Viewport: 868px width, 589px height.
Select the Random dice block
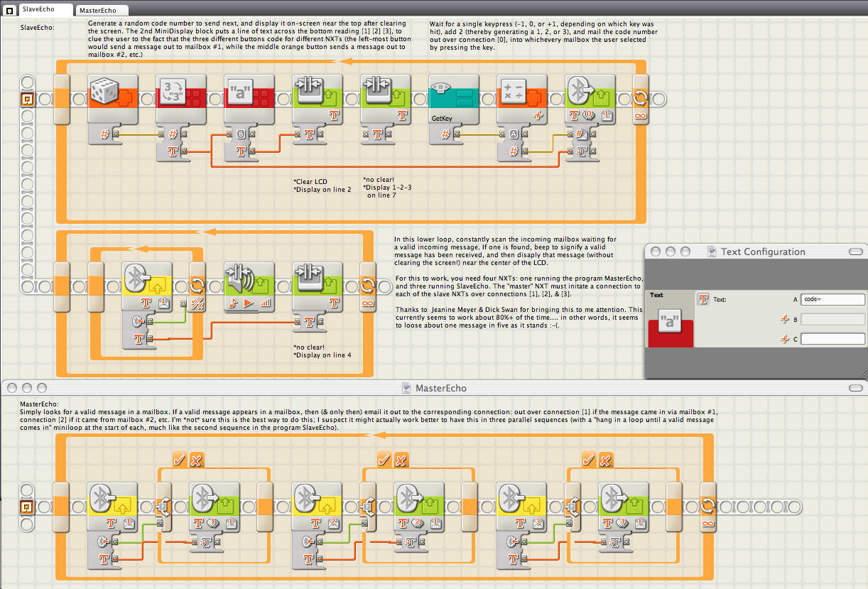[112, 99]
